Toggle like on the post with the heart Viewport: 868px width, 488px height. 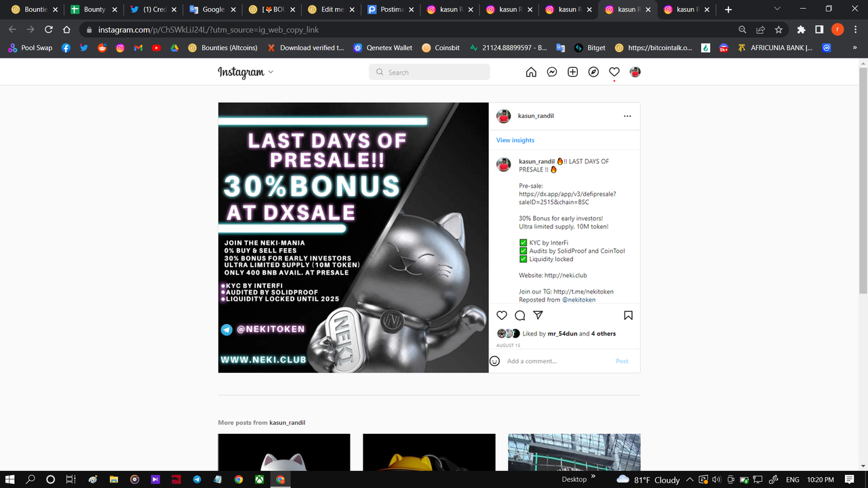pos(502,314)
